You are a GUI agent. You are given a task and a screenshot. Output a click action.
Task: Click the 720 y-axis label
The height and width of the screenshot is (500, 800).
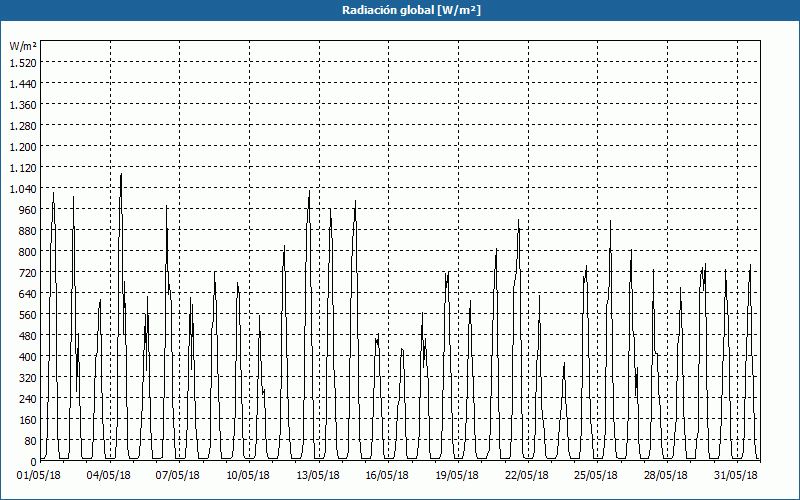pos(29,272)
